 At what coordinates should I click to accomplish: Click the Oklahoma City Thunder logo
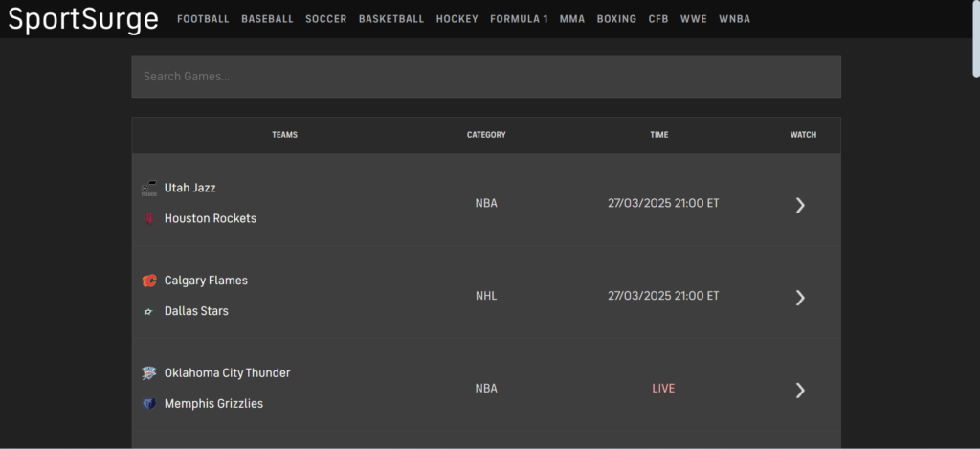(148, 373)
